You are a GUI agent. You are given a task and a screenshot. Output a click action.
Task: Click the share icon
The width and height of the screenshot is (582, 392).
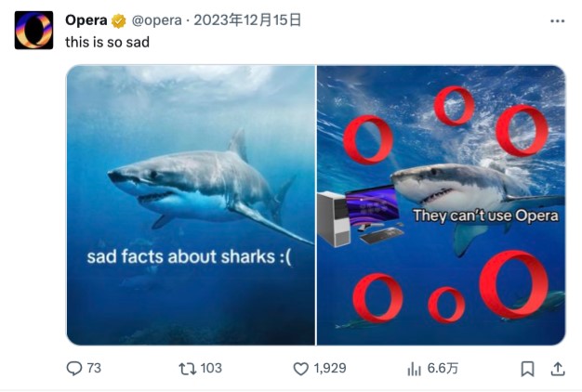click(x=558, y=369)
